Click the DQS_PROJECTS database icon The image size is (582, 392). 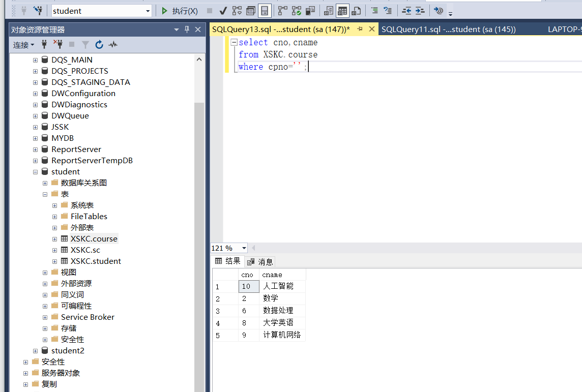[45, 71]
